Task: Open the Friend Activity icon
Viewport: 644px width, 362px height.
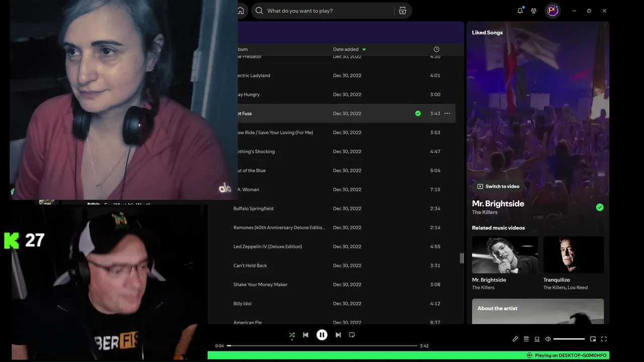Action: [534, 11]
